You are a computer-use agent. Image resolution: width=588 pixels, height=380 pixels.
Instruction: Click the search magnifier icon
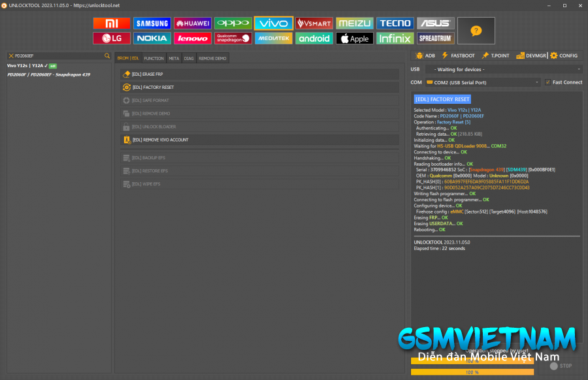click(x=107, y=56)
